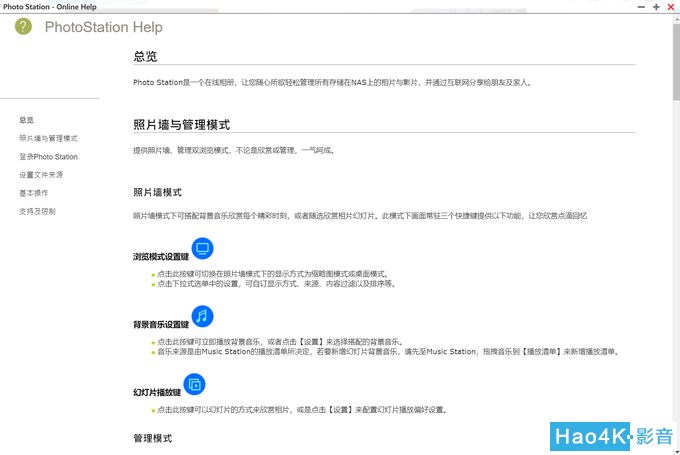680x455 pixels.
Task: Click the bullet beginning '点击下拉式选单中的设置'
Action: coord(276,284)
